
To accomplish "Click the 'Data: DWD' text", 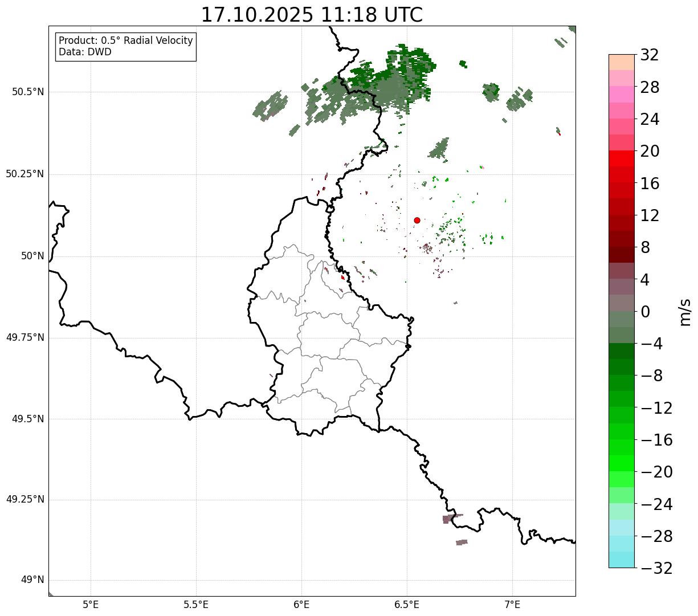I will click(85, 52).
